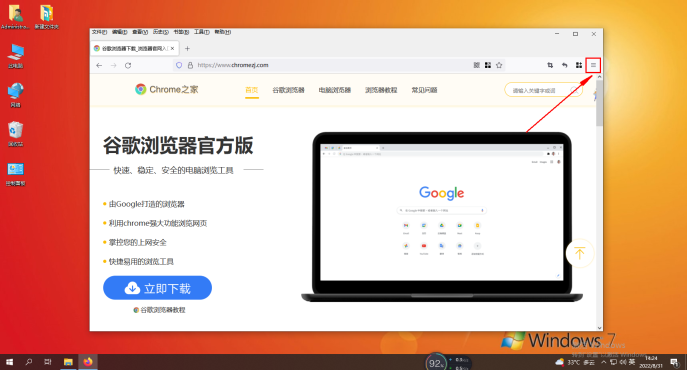Open a new tab with plus button

coord(187,49)
